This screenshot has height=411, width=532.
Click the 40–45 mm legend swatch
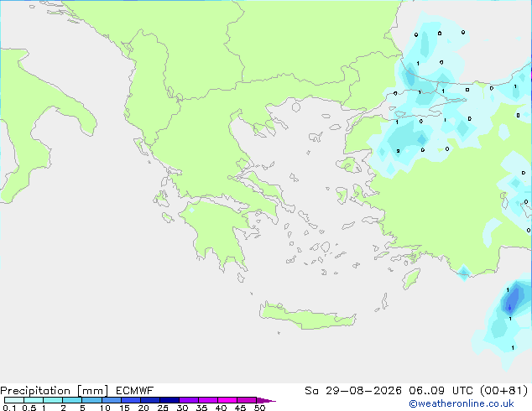point(227,400)
